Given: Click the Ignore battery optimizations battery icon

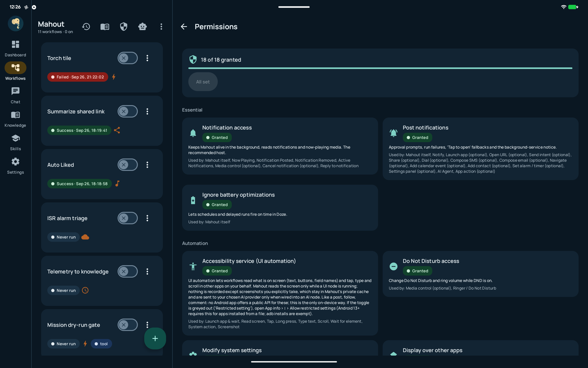Looking at the screenshot, I should click(193, 200).
